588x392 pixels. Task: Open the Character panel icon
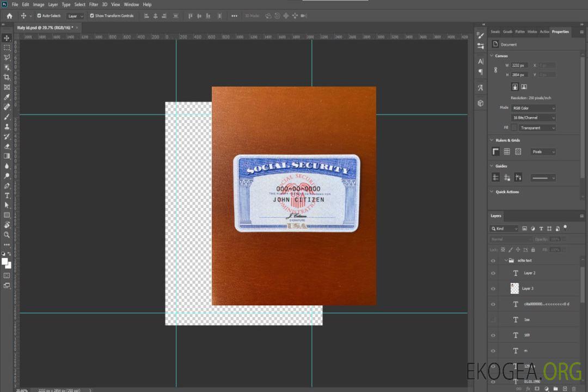(480, 61)
